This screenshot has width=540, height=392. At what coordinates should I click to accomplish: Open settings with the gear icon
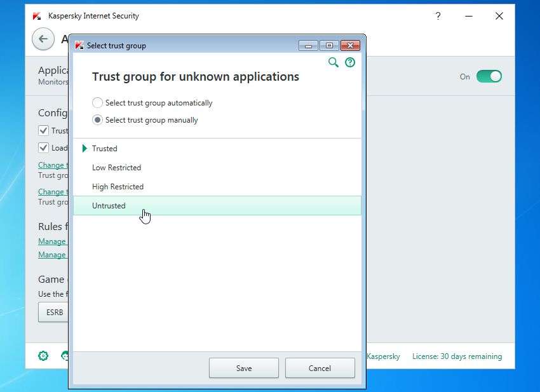[x=43, y=356]
